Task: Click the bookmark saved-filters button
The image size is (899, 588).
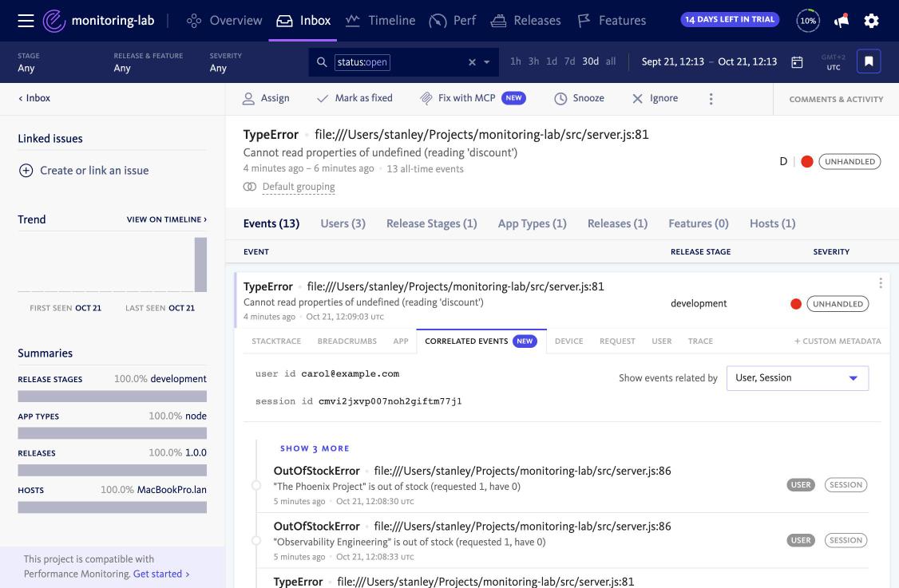Action: tap(869, 61)
